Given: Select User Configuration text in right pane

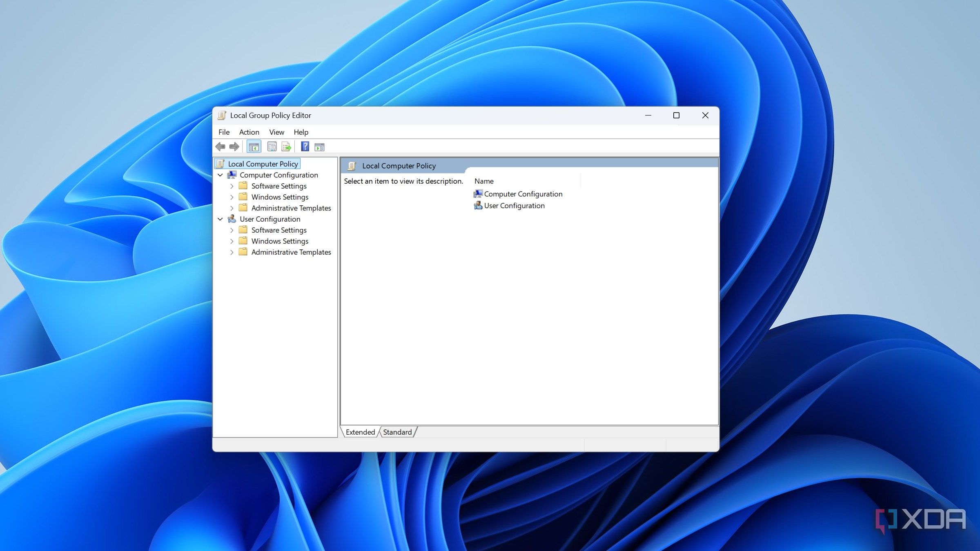Looking at the screenshot, I should (x=514, y=205).
